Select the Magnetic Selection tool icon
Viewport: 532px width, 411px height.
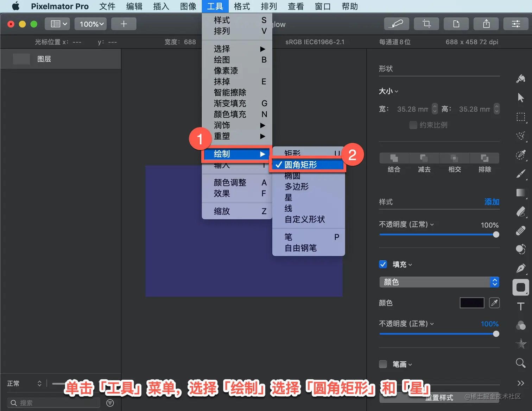tap(521, 155)
